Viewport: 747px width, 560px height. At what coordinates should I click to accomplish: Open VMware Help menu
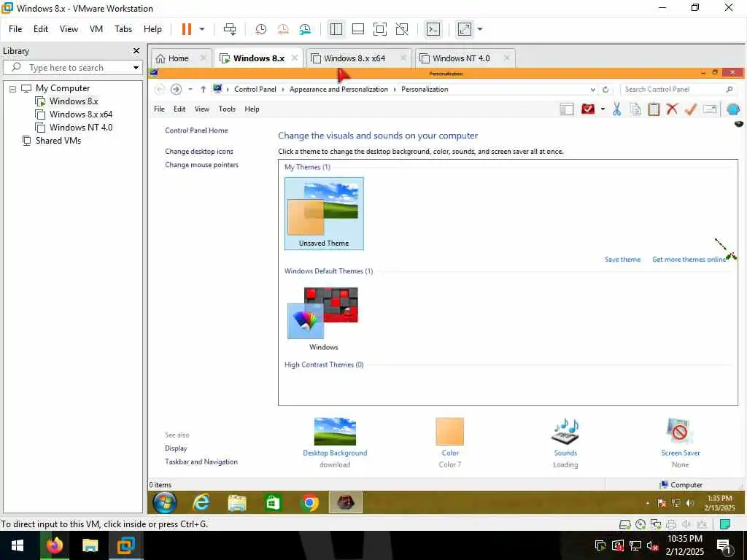click(152, 29)
